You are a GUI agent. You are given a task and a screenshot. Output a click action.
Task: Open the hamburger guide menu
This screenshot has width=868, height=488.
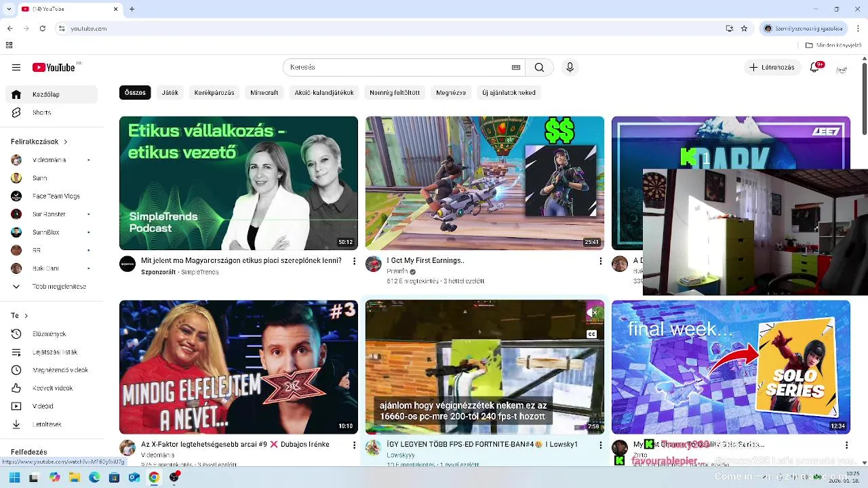(x=16, y=67)
